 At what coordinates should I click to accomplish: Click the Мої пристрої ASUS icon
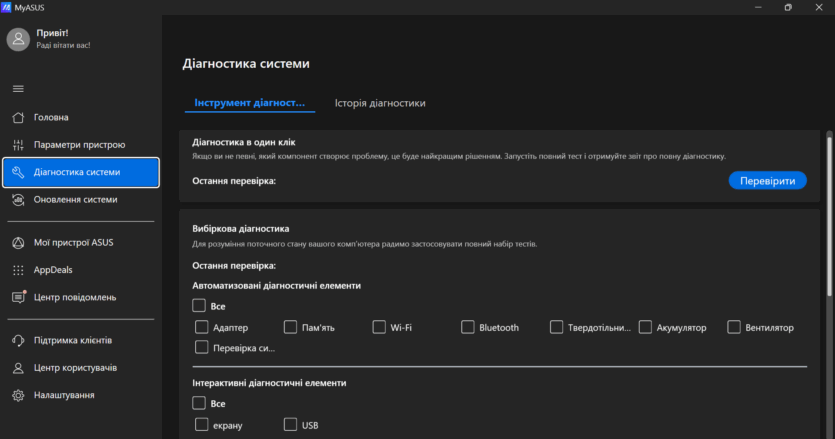click(x=18, y=243)
